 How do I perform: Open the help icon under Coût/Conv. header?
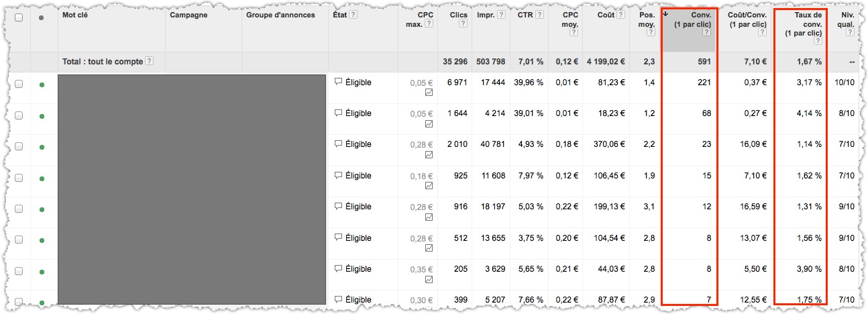click(763, 32)
